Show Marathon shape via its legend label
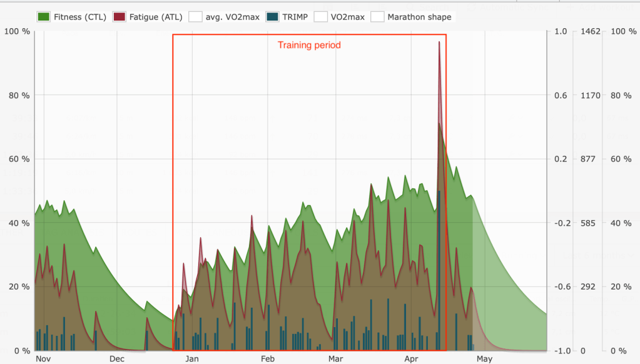This screenshot has height=364, width=640. 419,17
